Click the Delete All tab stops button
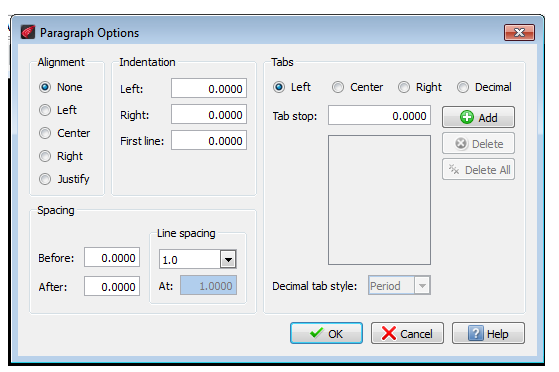 tap(478, 169)
